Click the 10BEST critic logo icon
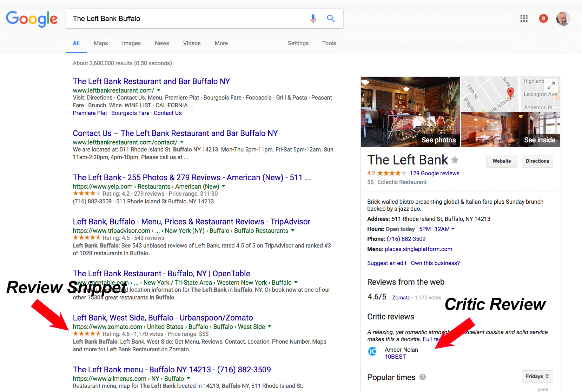 click(x=372, y=351)
